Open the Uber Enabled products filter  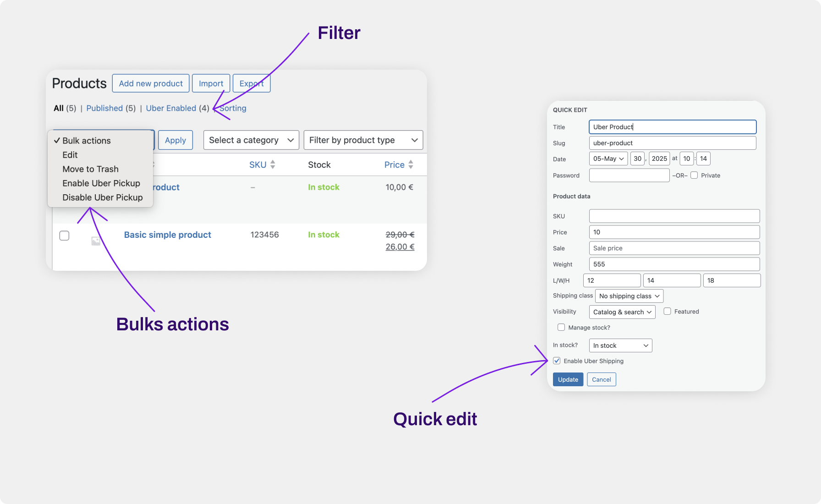point(171,108)
